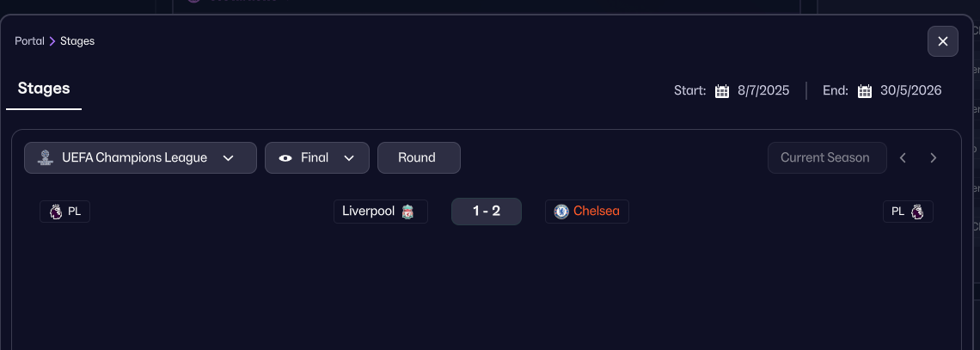This screenshot has height=350, width=980.
Task: Click the right Premier League lion icon
Action: pyautogui.click(x=916, y=212)
